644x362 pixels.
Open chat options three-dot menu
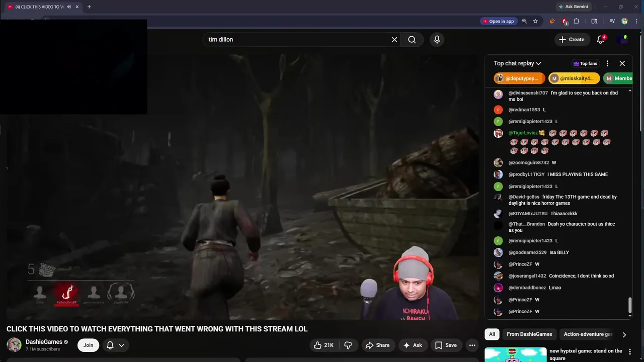click(607, 63)
